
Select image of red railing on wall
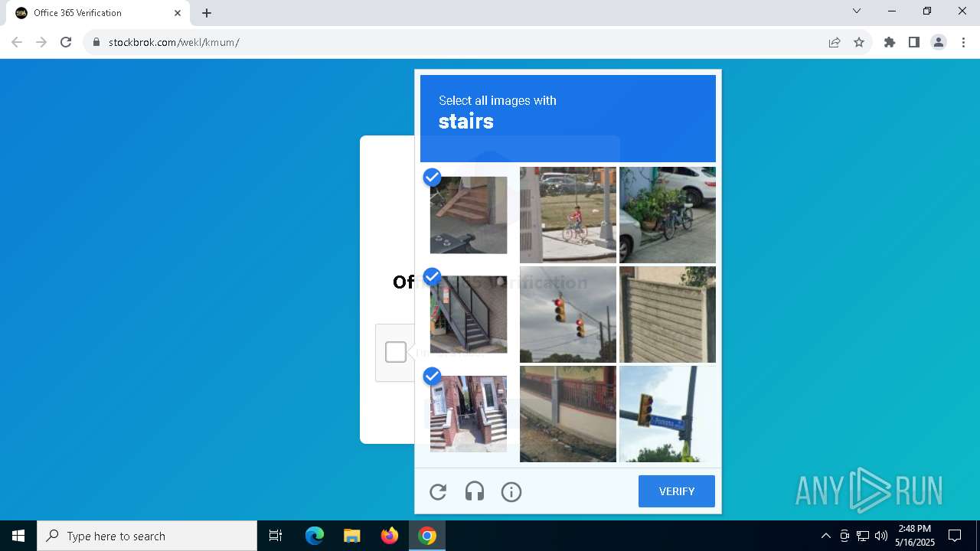click(568, 414)
